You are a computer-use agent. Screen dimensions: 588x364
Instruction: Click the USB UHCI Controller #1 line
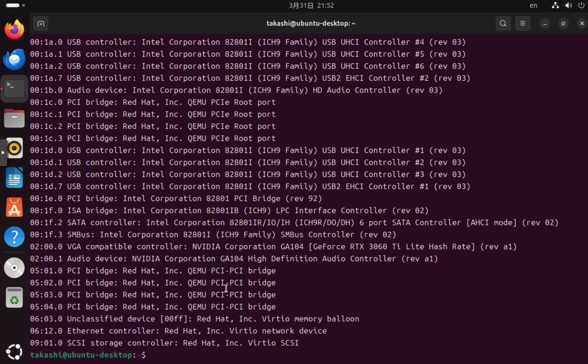(x=248, y=150)
